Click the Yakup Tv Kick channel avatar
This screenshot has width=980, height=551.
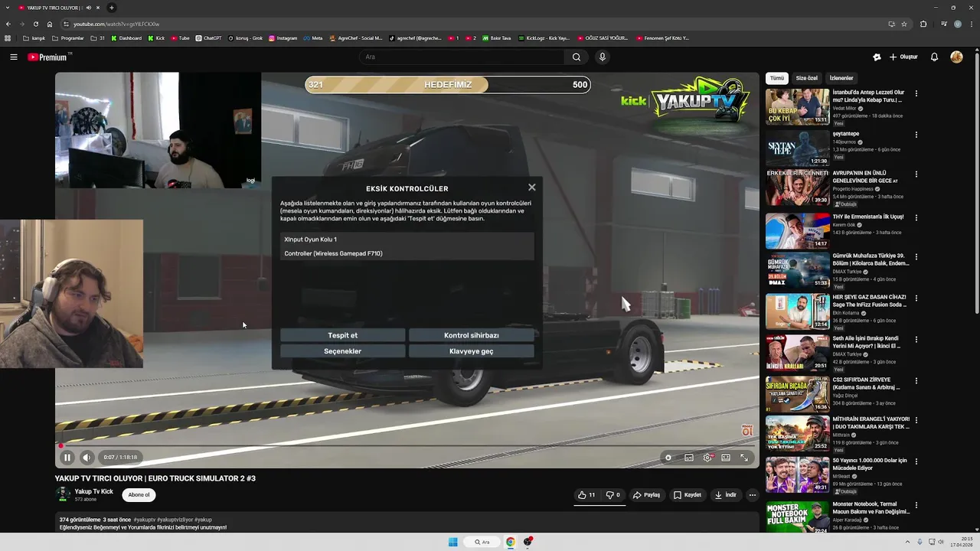(x=63, y=494)
